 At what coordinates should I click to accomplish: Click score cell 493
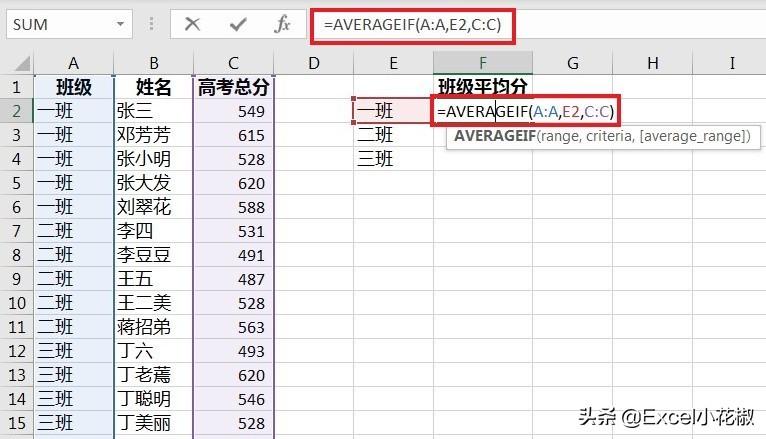click(x=234, y=351)
